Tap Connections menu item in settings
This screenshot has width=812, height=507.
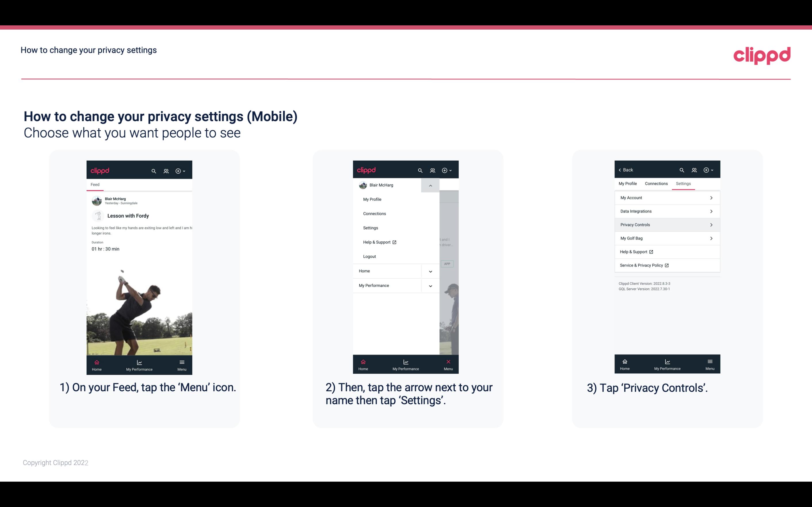pos(656,183)
